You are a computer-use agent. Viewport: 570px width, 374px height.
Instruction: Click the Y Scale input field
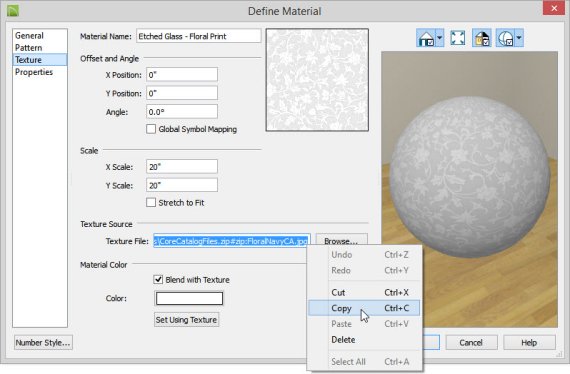click(182, 185)
